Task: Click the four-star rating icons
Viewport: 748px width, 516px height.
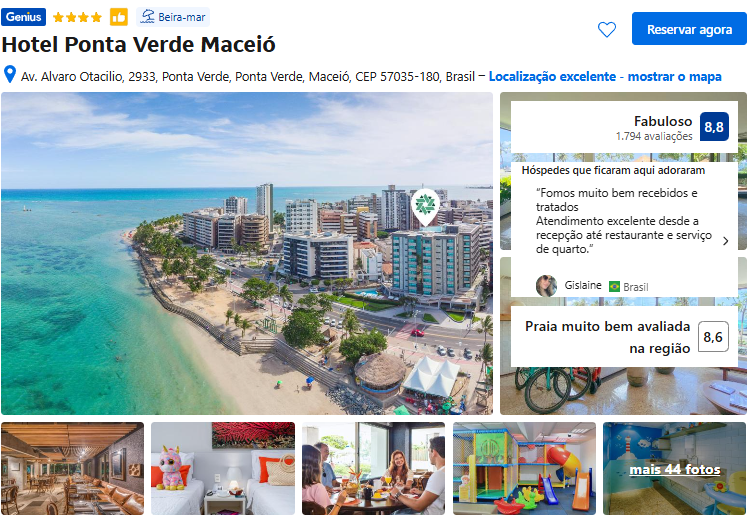Action: (x=77, y=18)
